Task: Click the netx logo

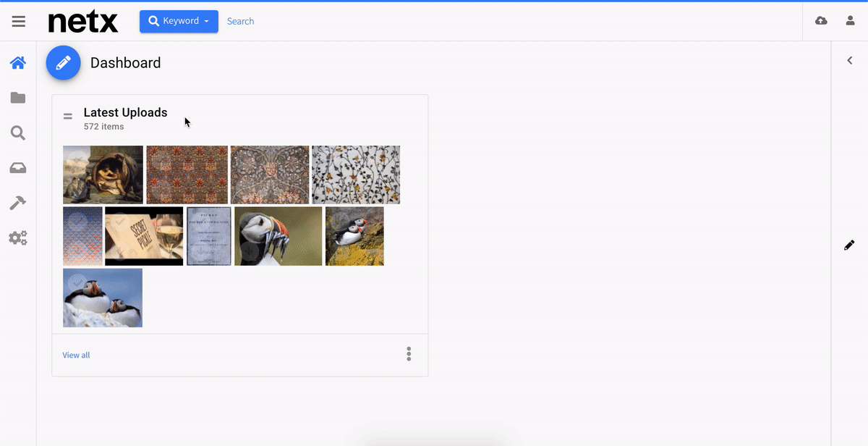Action: coord(83,21)
